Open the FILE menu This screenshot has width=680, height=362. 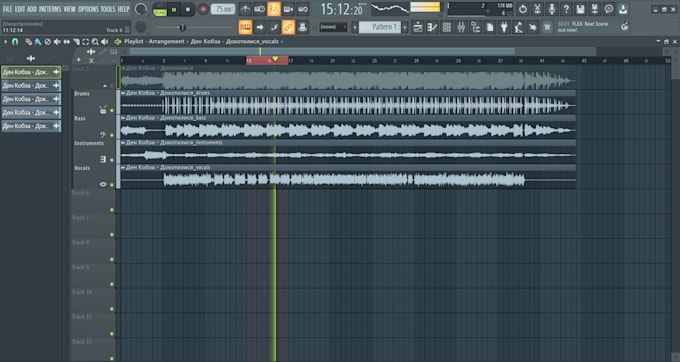pyautogui.click(x=7, y=9)
